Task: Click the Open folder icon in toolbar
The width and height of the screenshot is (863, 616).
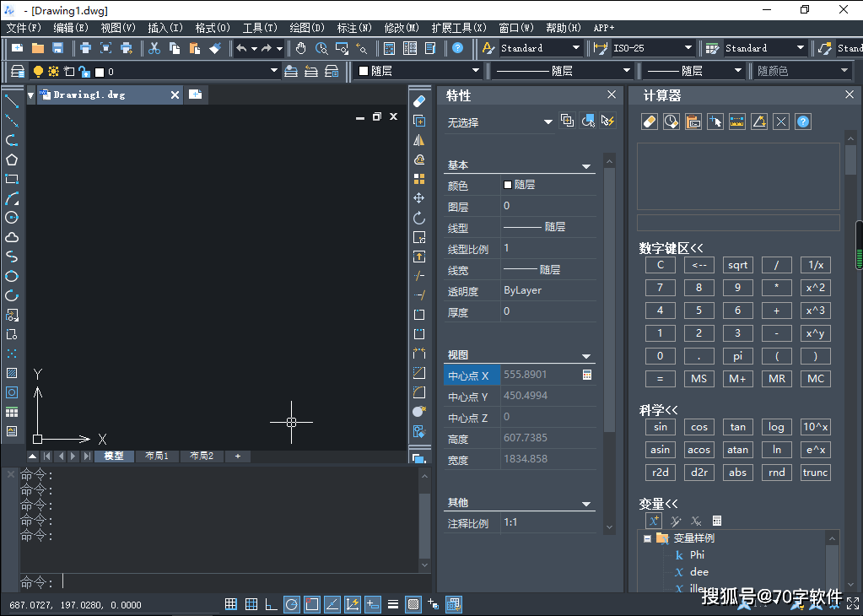Action: tap(37, 48)
